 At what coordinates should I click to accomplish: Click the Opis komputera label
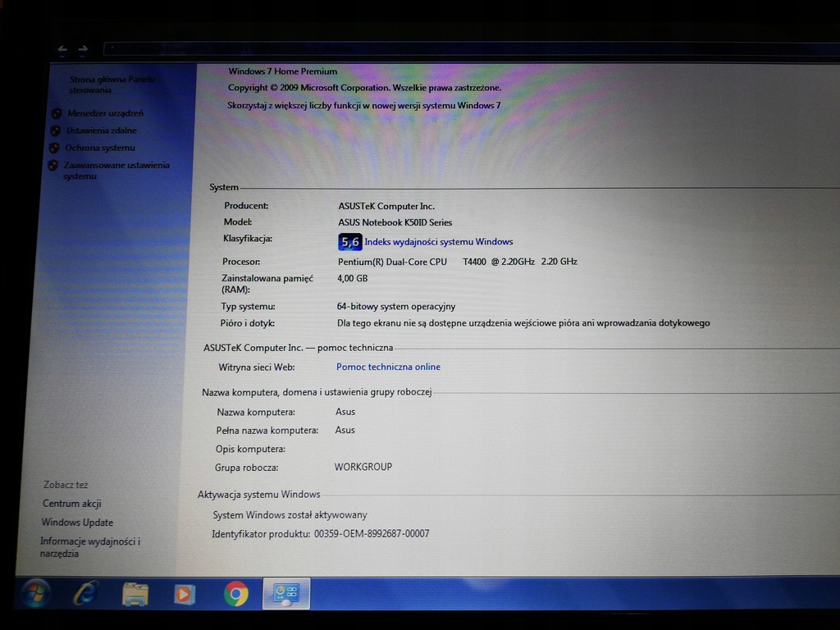(250, 449)
